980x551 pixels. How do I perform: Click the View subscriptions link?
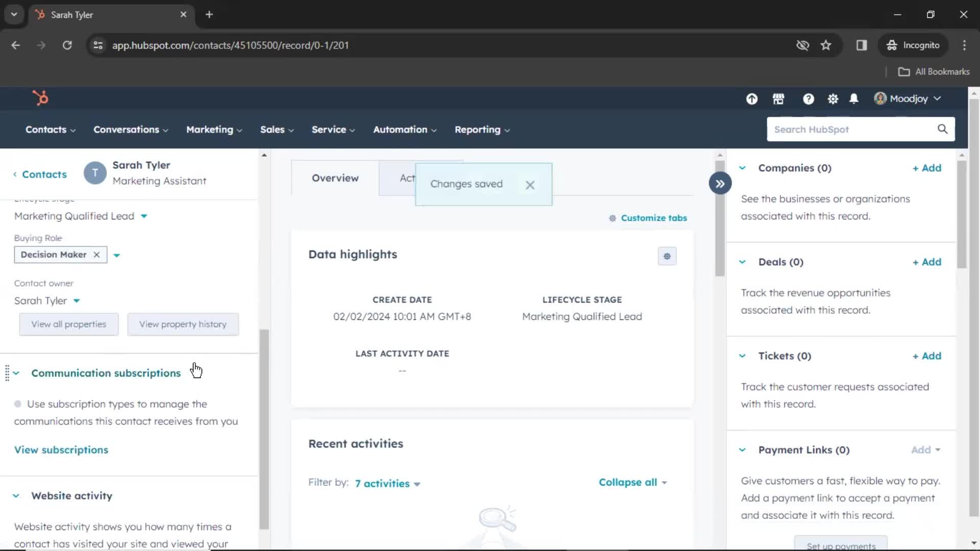[61, 449]
